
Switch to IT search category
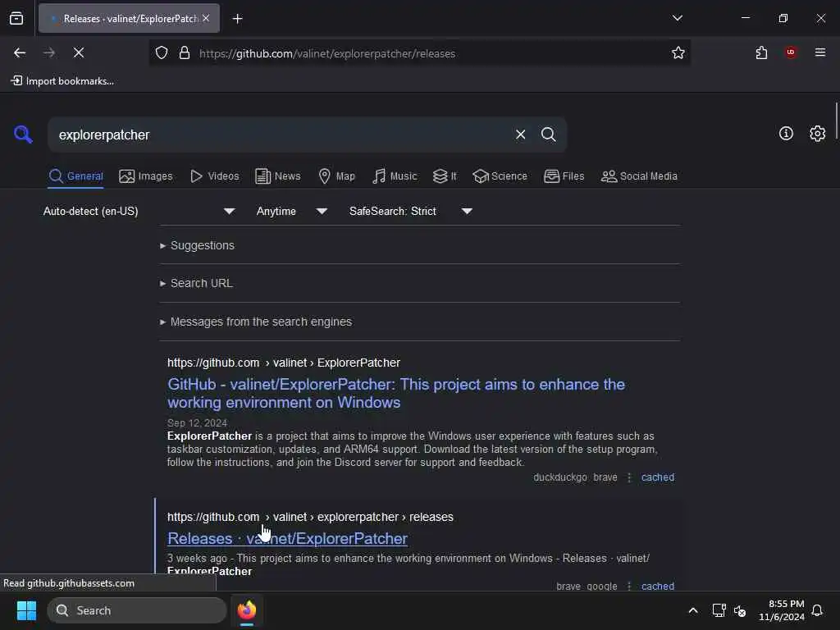point(445,176)
